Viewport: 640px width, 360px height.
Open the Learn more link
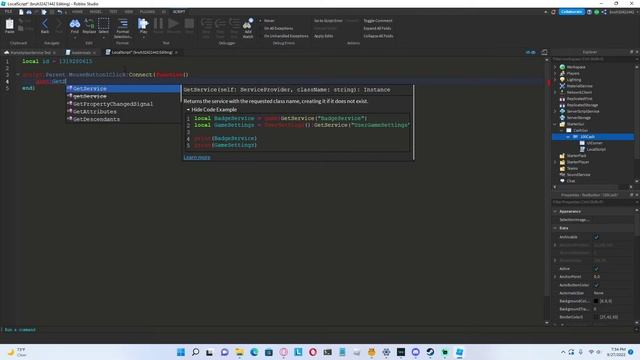coord(197,157)
